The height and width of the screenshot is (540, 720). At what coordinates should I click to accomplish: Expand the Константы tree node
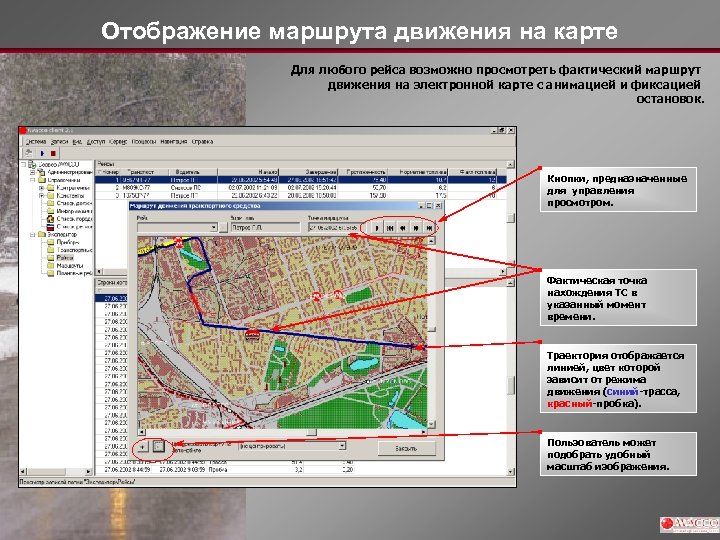point(41,196)
